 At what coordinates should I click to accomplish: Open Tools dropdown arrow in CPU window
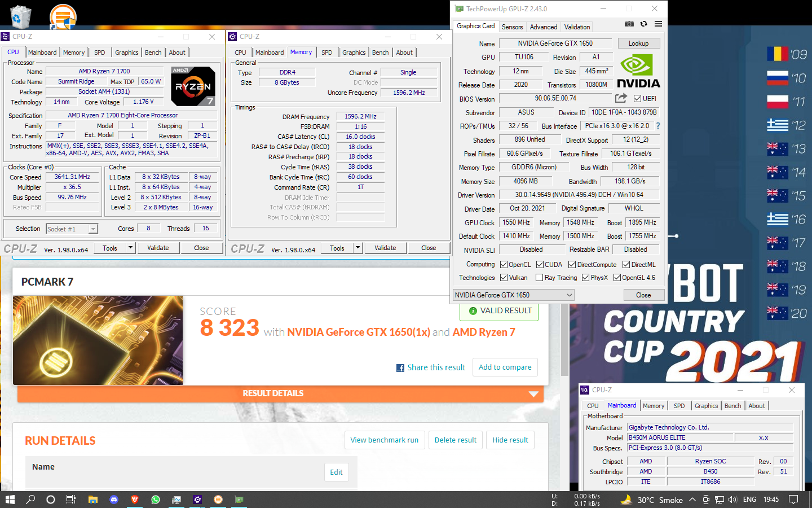coord(130,248)
